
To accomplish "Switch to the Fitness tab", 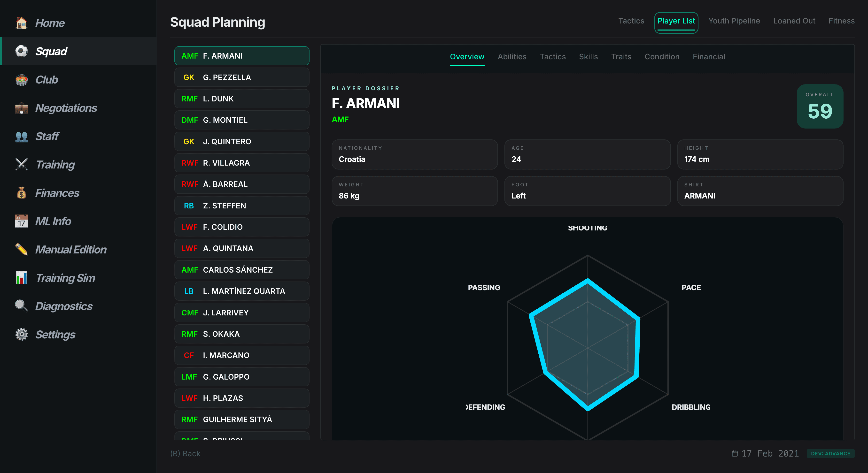I will pyautogui.click(x=841, y=21).
